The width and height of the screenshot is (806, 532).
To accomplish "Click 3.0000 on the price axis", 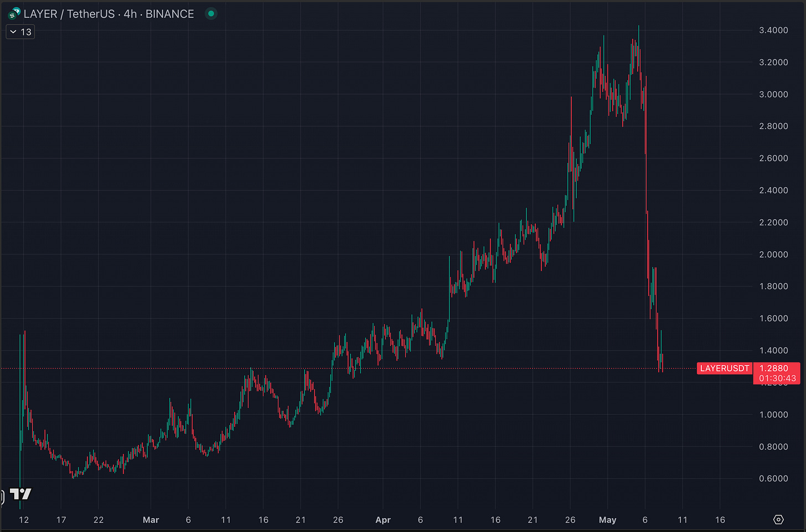I will (773, 95).
